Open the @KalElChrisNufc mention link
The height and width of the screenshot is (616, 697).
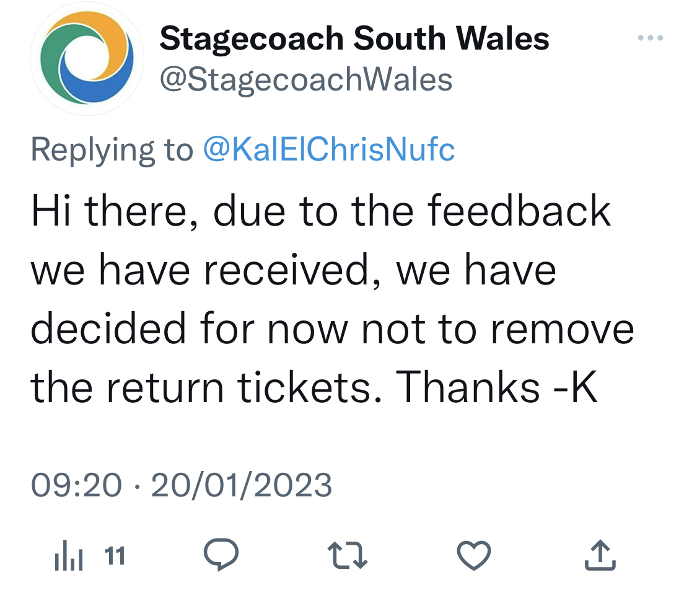click(329, 149)
